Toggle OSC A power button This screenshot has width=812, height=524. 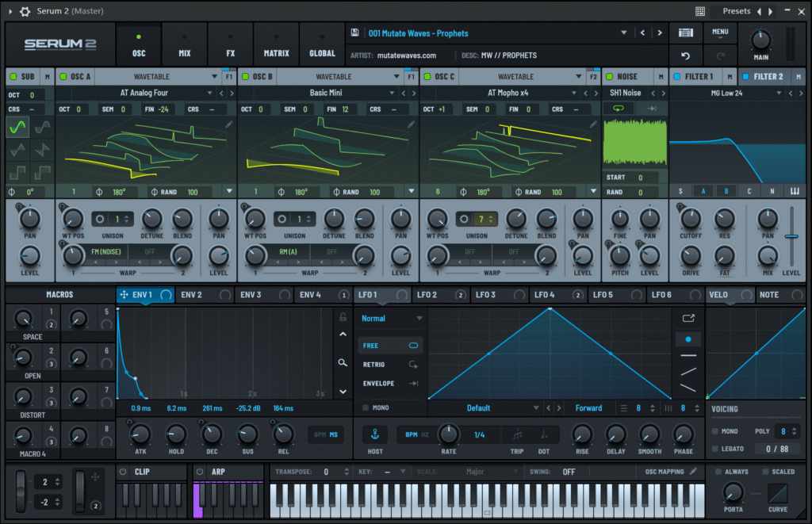(63, 77)
